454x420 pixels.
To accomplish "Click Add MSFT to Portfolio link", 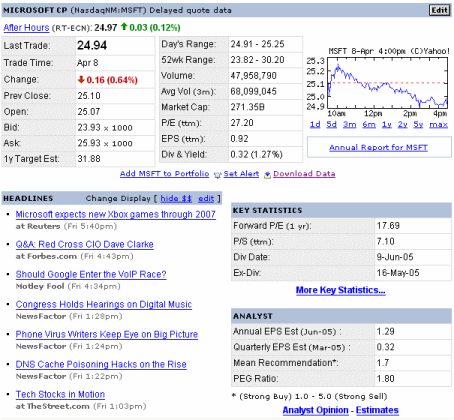I will pyautogui.click(x=165, y=174).
